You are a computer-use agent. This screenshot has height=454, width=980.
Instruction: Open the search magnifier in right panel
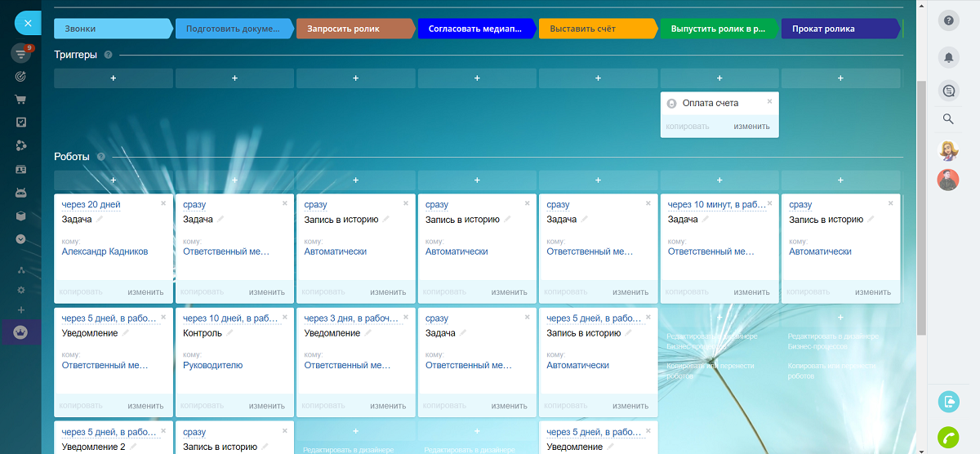[948, 119]
